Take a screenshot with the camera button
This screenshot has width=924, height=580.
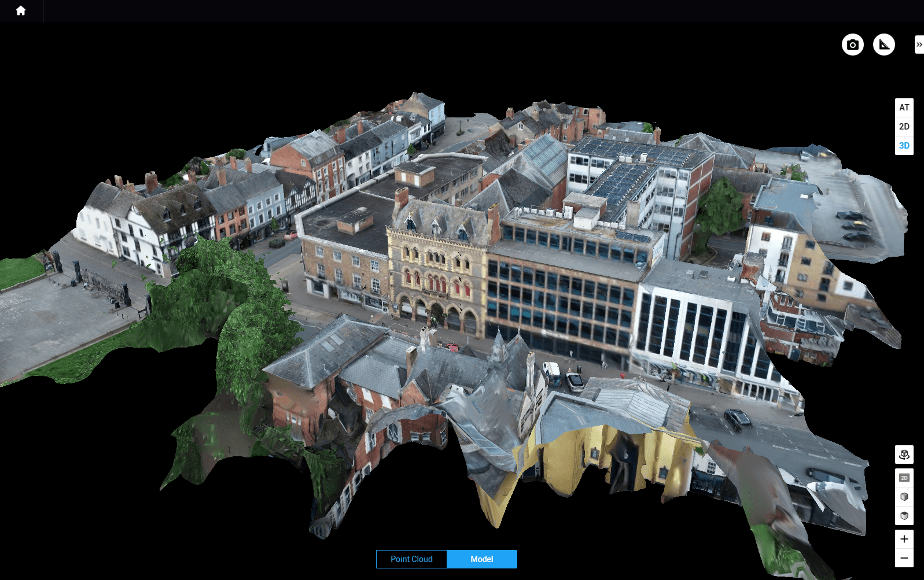[852, 45]
